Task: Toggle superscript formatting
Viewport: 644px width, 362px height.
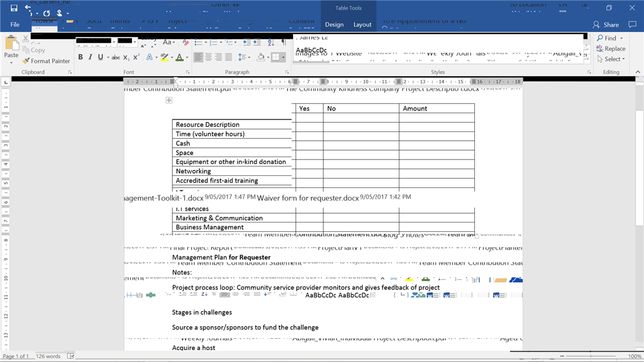Action: coord(136,57)
